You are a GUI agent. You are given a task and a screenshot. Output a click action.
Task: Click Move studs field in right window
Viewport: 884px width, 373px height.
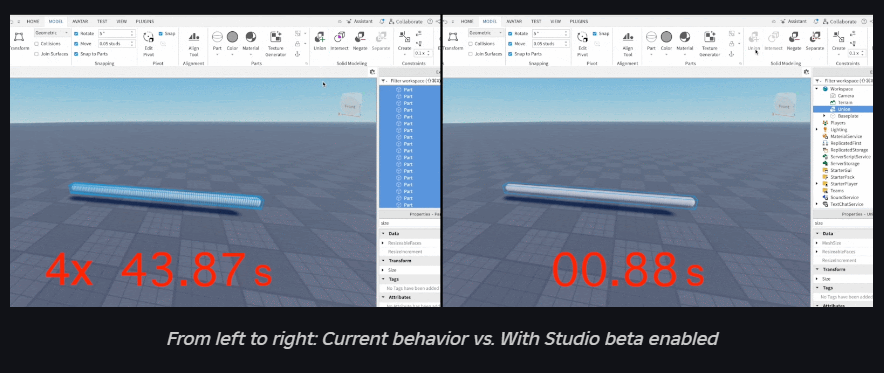click(x=551, y=43)
